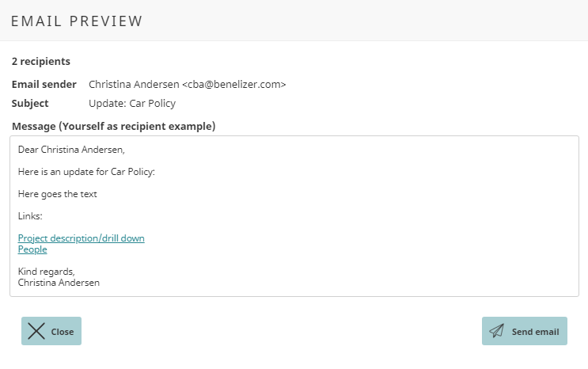This screenshot has width=588, height=369.
Task: Click the X icon on the Close button
Action: pyautogui.click(x=36, y=331)
